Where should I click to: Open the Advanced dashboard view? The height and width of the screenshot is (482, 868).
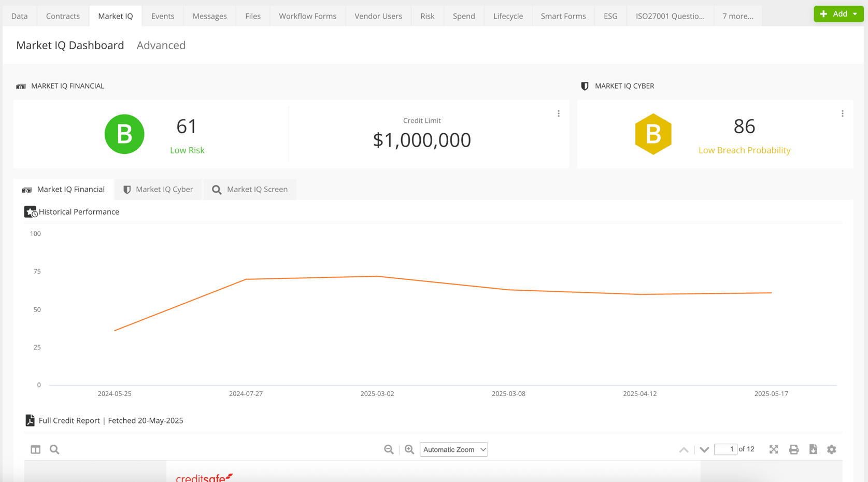pos(161,45)
